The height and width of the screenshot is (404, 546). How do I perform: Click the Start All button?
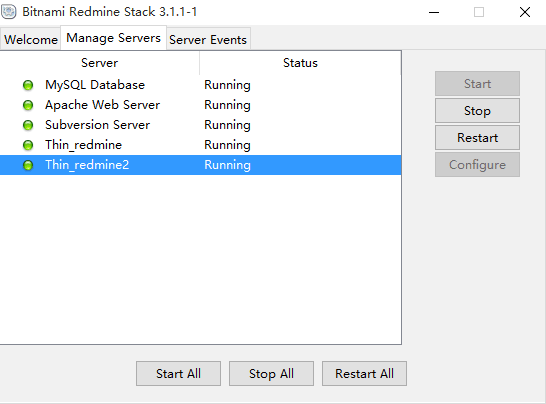178,373
